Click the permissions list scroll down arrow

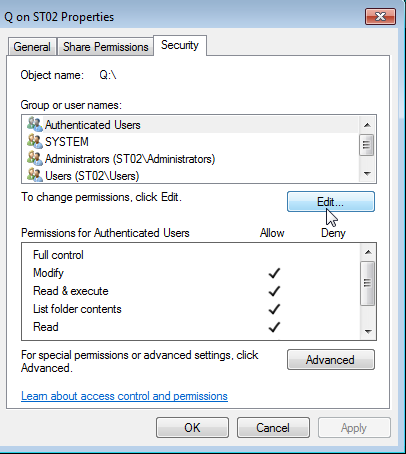point(368,331)
